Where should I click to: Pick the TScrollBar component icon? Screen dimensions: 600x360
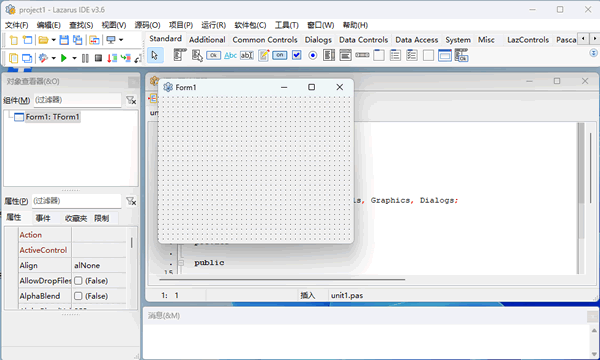tap(362, 55)
